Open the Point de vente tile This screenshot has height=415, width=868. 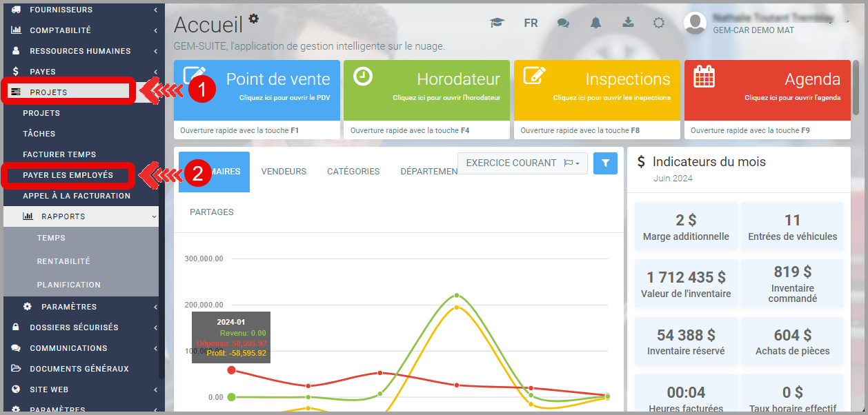pyautogui.click(x=257, y=90)
